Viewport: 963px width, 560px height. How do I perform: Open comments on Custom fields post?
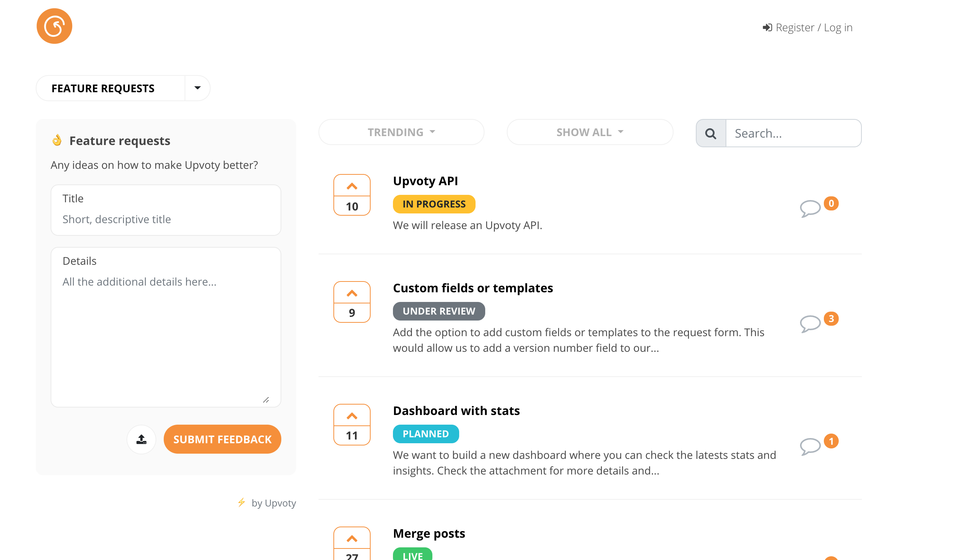click(810, 324)
